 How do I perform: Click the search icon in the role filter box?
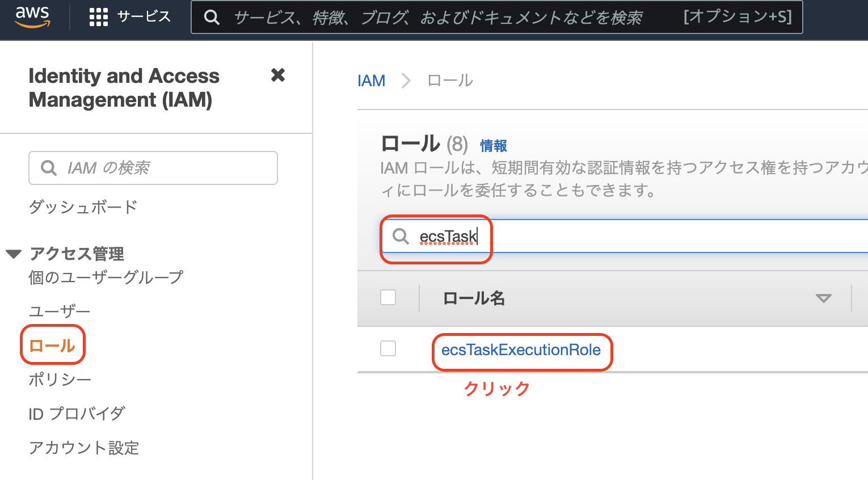(x=400, y=238)
